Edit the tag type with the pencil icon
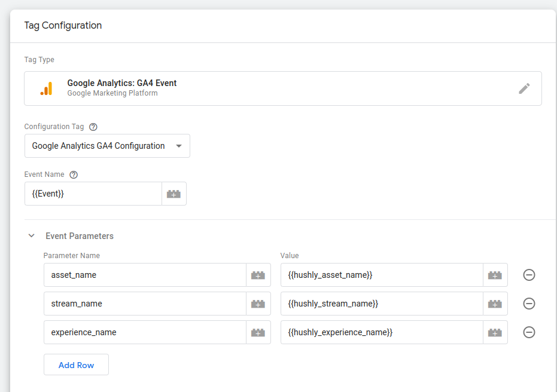557x392 pixels. coord(524,88)
